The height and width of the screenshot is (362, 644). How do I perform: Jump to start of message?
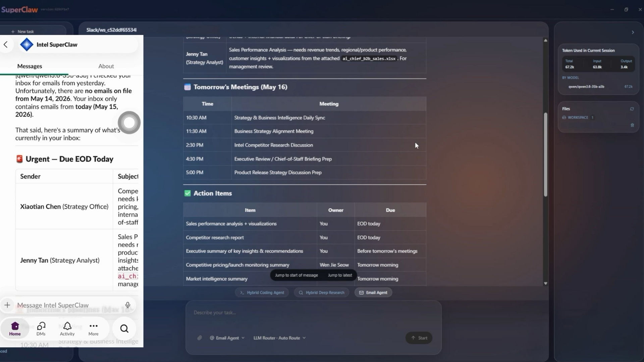coord(296,275)
